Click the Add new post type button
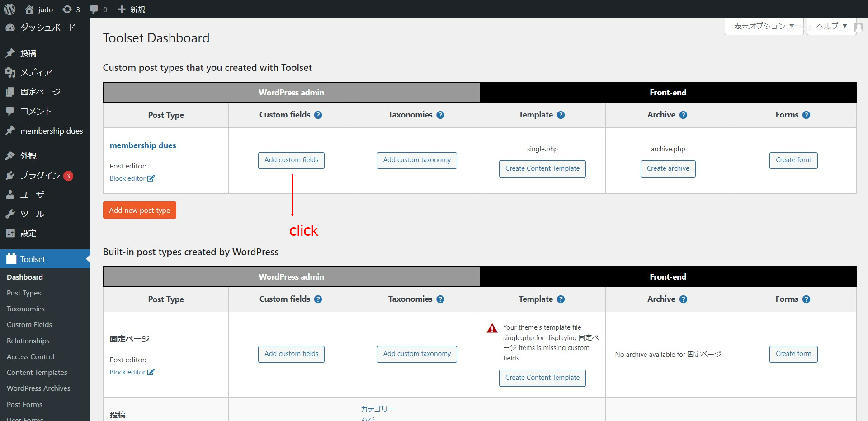The image size is (868, 421). (140, 210)
